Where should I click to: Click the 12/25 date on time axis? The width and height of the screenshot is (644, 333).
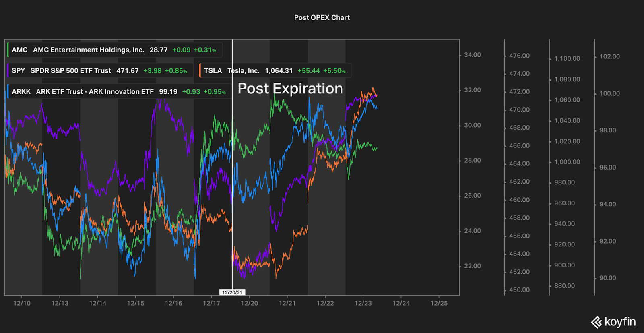439,303
